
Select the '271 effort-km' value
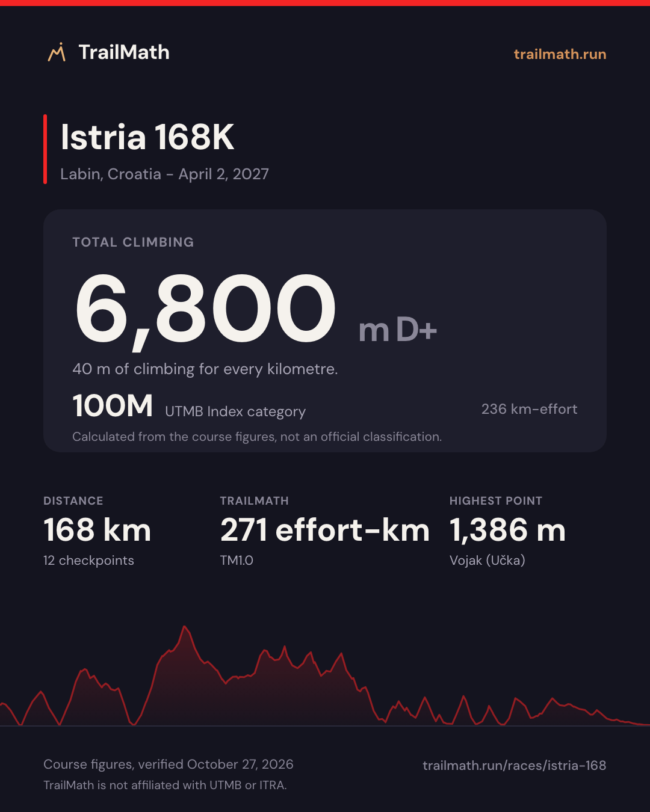(x=325, y=530)
